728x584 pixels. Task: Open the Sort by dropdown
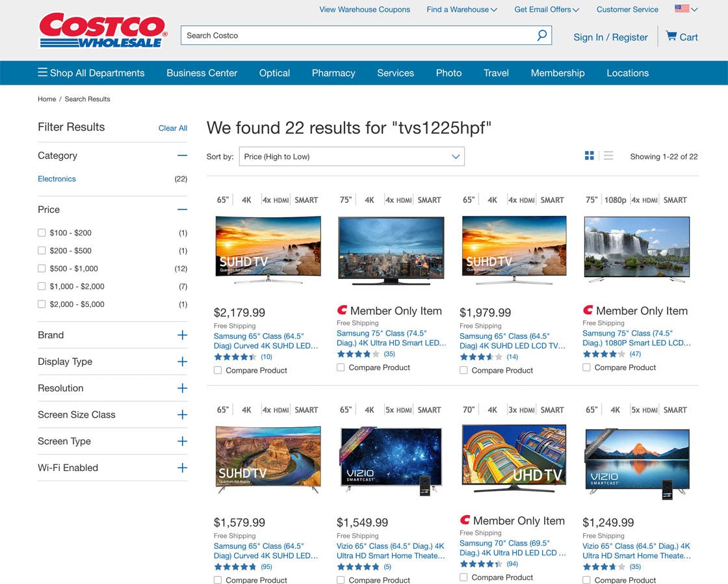click(x=352, y=156)
